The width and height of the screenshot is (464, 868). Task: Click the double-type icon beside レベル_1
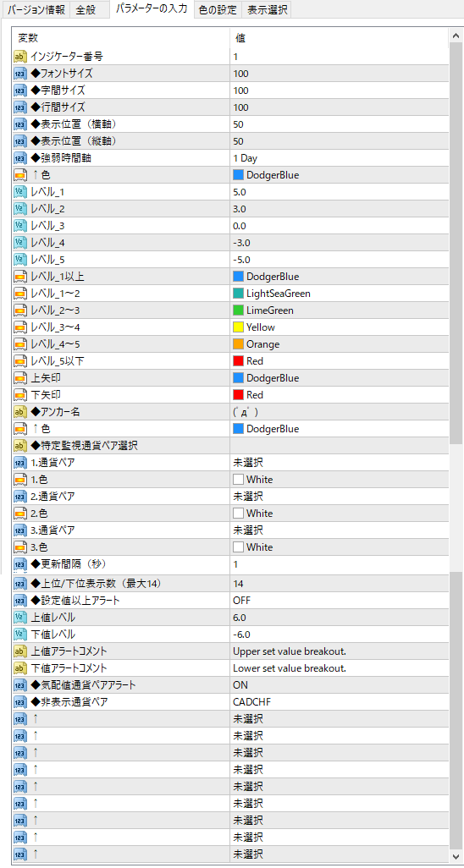20,192
